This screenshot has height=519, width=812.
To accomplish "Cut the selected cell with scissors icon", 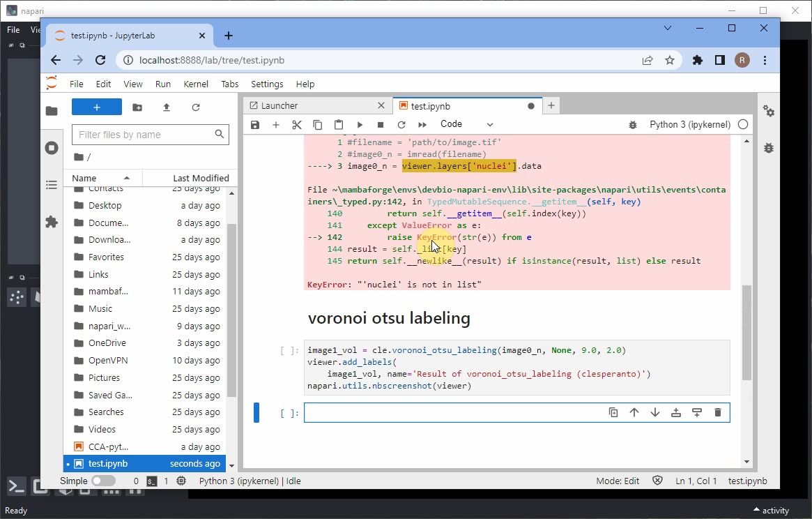I will point(297,125).
